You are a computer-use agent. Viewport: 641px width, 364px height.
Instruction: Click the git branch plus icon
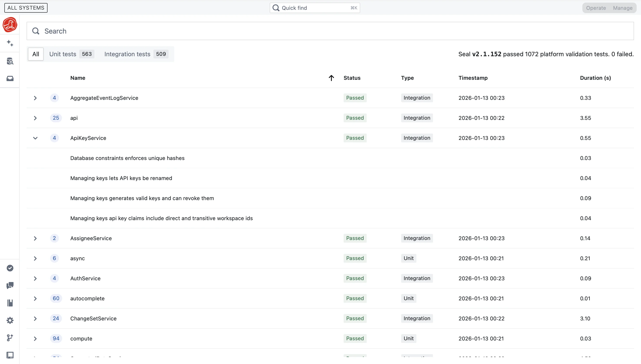click(10, 338)
